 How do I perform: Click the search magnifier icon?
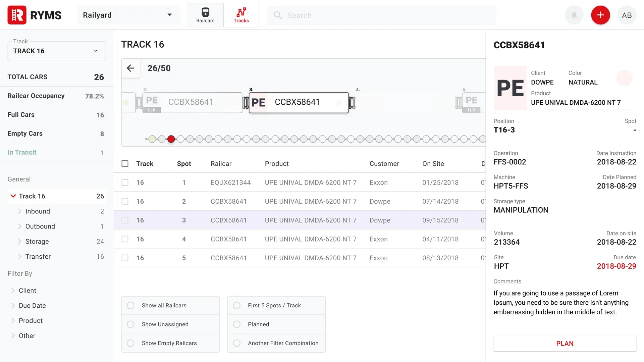tap(278, 15)
